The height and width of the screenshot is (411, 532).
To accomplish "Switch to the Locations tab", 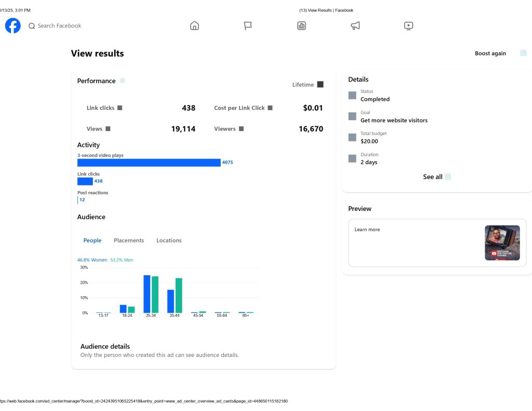I will 169,241.
